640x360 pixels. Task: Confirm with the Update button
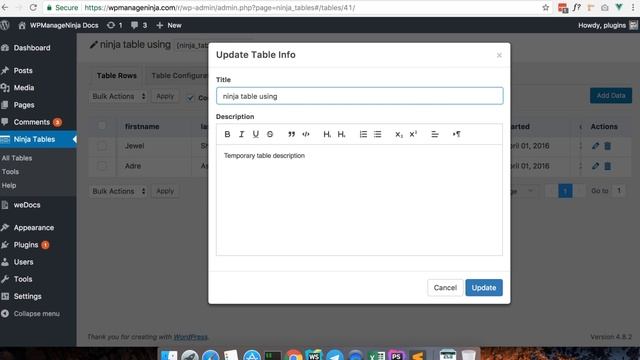tap(484, 287)
